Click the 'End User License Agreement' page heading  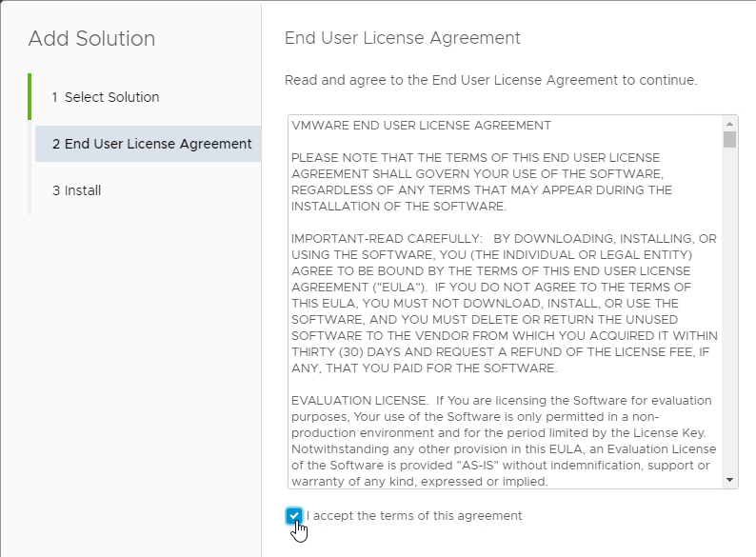tap(403, 38)
